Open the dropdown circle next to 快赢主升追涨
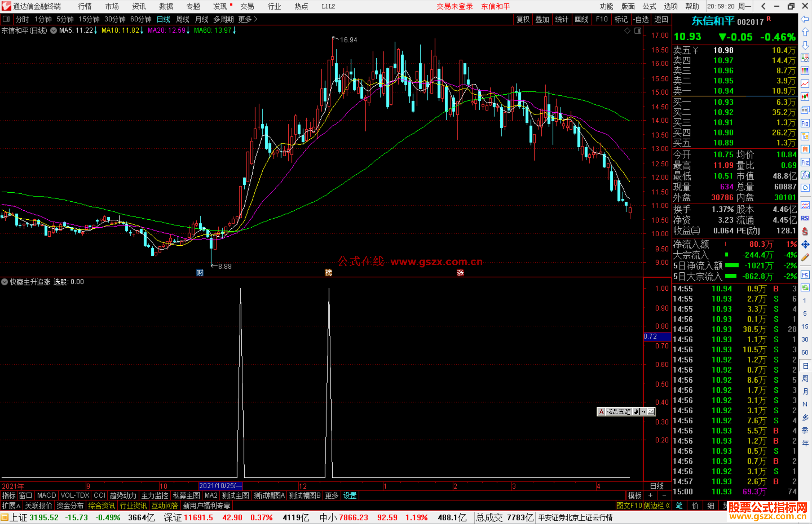 [x=5, y=282]
